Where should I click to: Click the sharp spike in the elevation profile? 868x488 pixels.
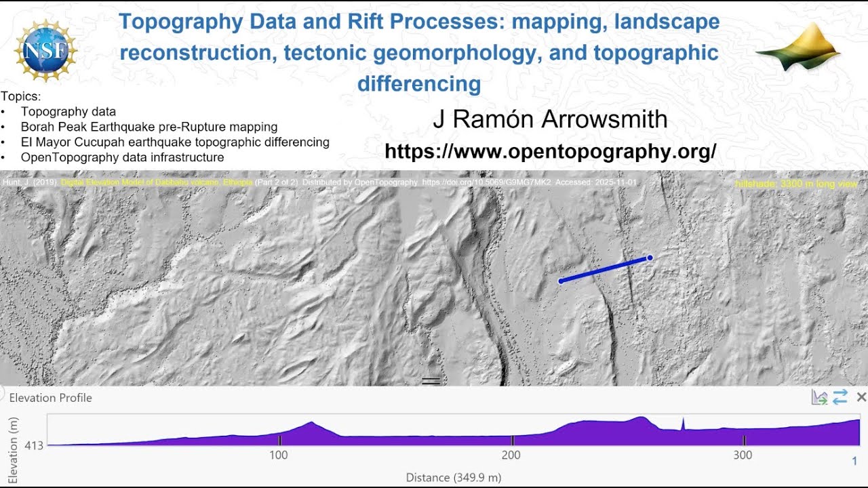coord(684,424)
